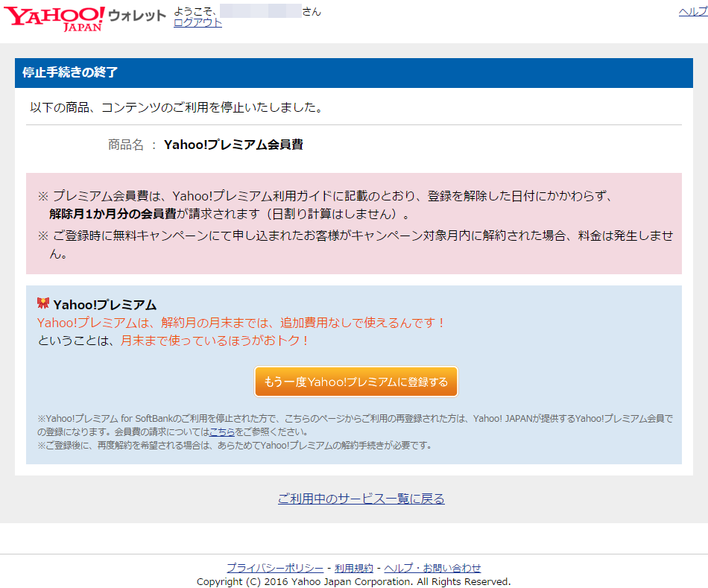Click the Yahoo! JAPAN logo

tap(54, 19)
